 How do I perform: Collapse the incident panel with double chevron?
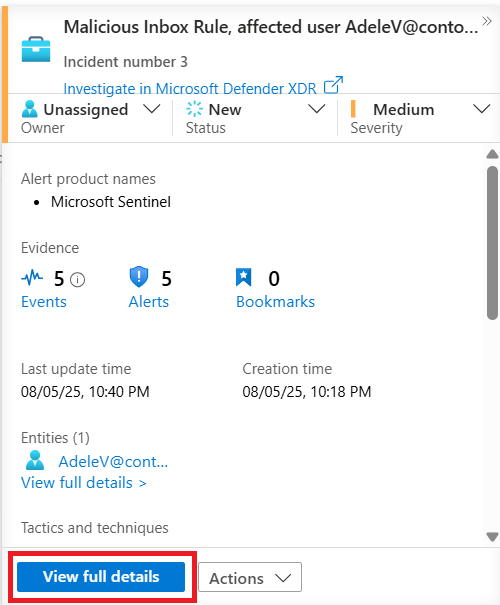tap(487, 21)
